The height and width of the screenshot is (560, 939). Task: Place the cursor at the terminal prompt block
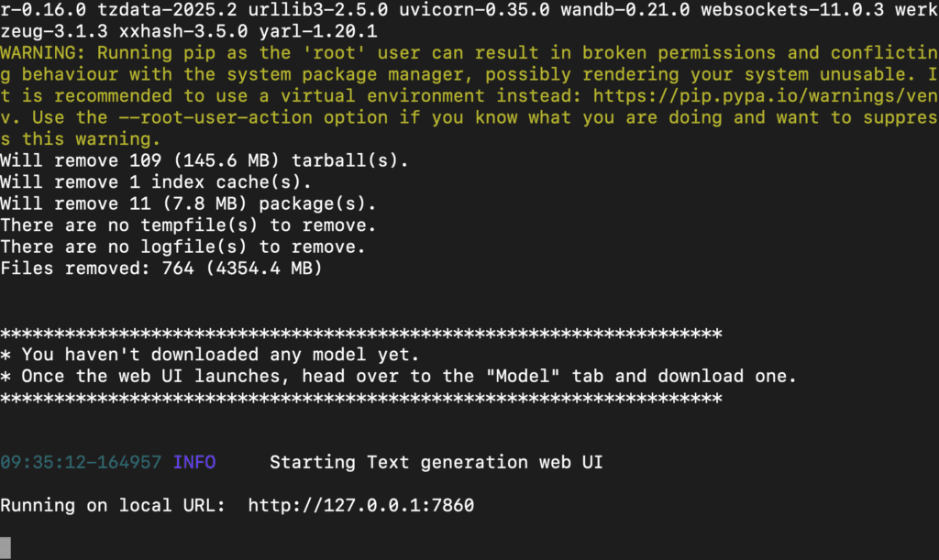tap(6, 547)
